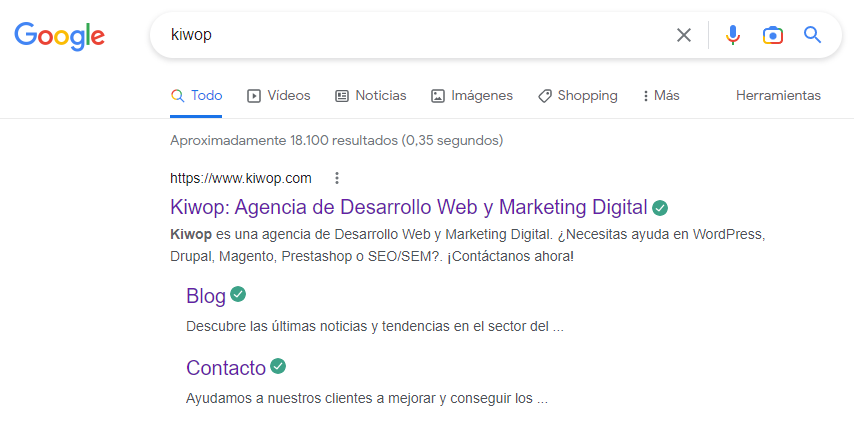Open the Más dropdown menu

click(x=661, y=96)
